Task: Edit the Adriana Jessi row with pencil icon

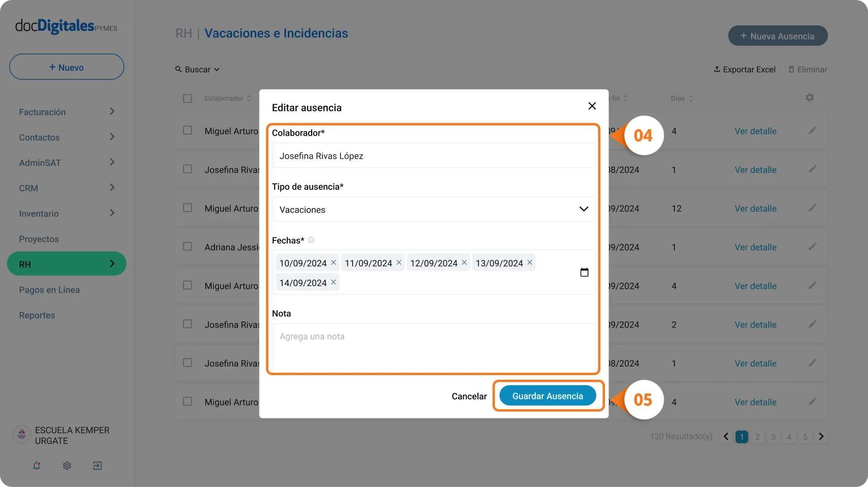Action: click(812, 247)
